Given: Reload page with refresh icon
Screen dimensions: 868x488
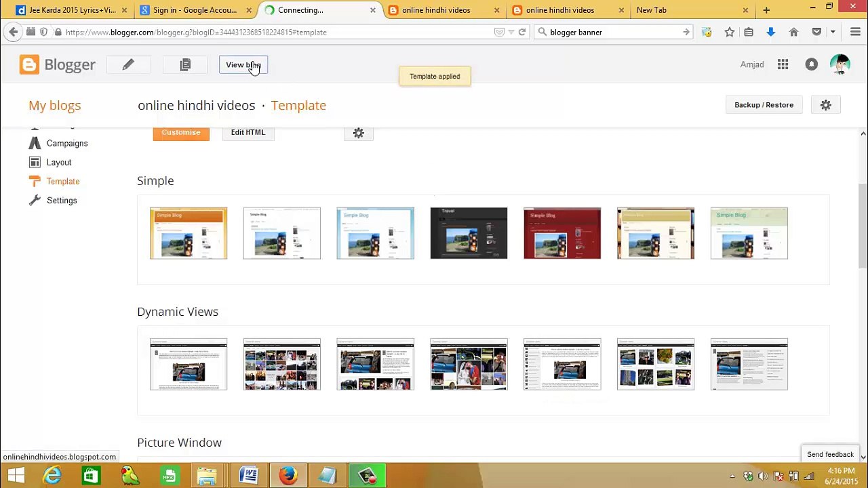Looking at the screenshot, I should click(x=522, y=32).
